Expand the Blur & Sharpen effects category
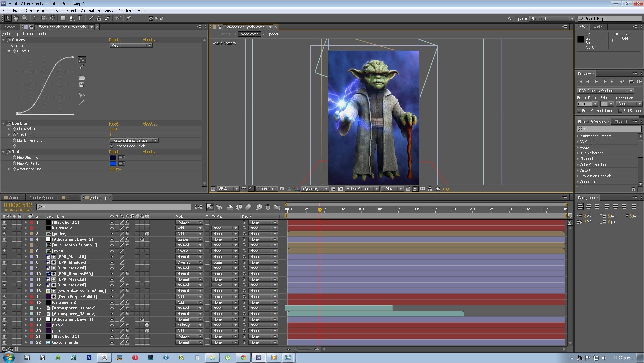 578,153
